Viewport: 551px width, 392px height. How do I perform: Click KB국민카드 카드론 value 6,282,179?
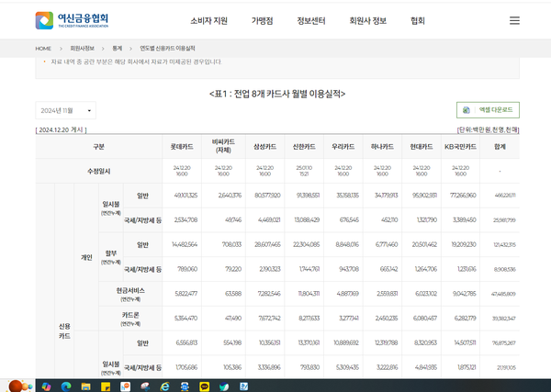[x=465, y=319]
